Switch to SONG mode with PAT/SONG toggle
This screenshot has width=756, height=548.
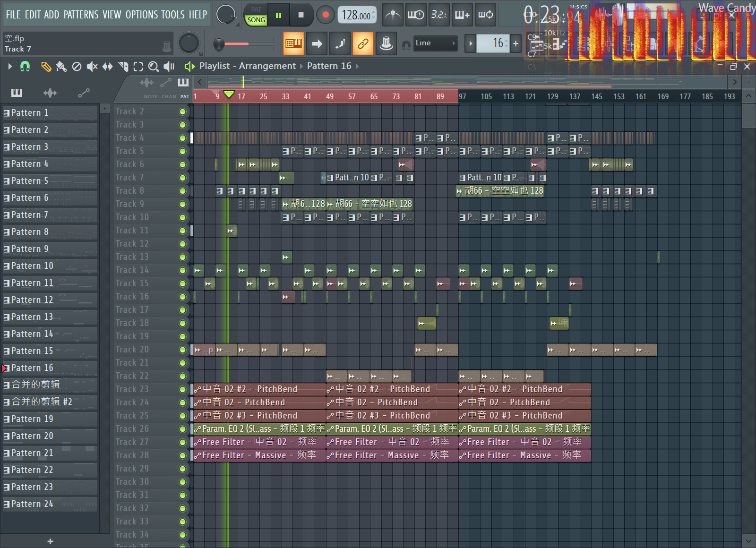point(256,20)
